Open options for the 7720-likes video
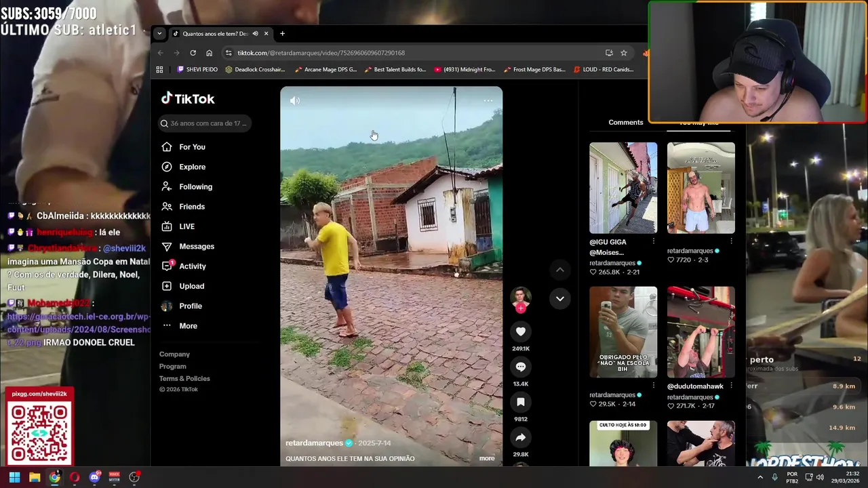868x488 pixels. (x=731, y=241)
